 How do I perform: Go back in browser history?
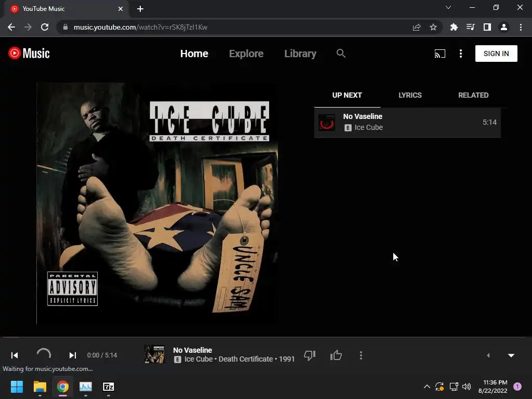[11, 27]
